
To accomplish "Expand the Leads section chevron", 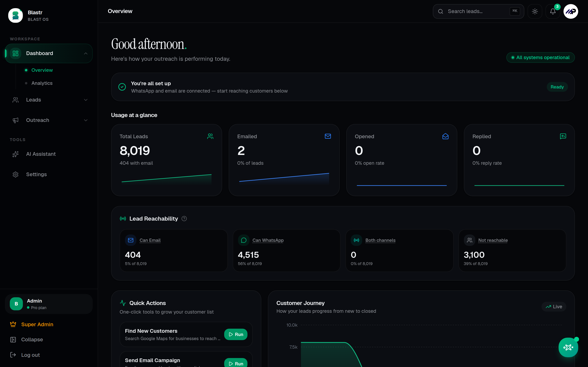I will pyautogui.click(x=86, y=100).
